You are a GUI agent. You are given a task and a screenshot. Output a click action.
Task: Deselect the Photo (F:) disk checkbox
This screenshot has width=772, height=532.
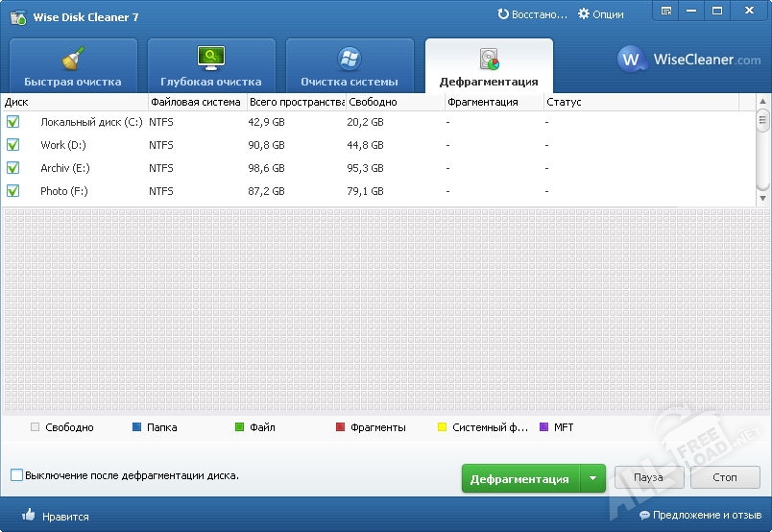13,191
